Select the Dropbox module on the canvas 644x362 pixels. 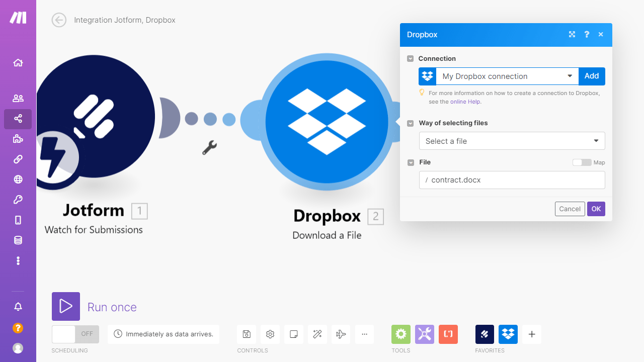click(327, 121)
